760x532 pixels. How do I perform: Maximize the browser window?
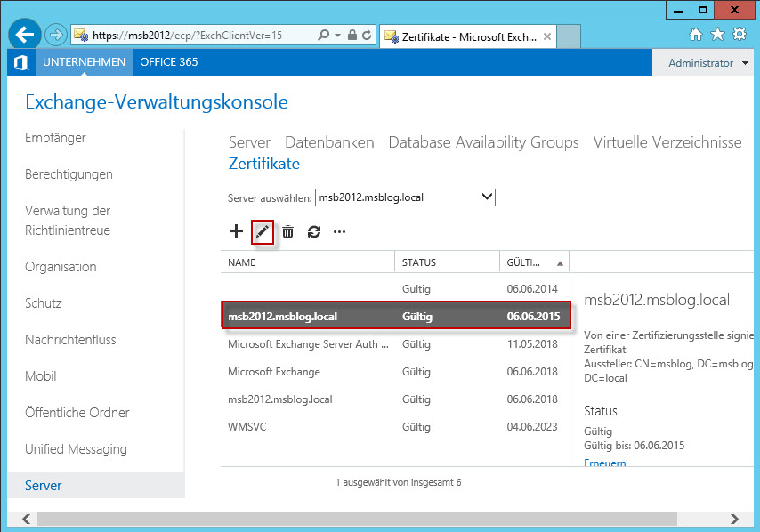[703, 10]
